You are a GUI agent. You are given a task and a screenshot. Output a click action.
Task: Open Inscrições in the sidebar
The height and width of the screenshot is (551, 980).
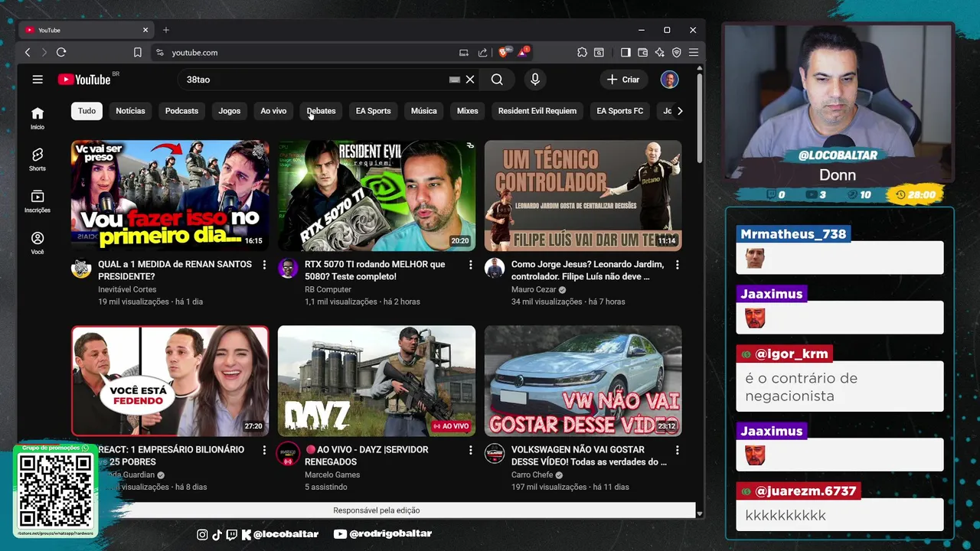coord(38,201)
